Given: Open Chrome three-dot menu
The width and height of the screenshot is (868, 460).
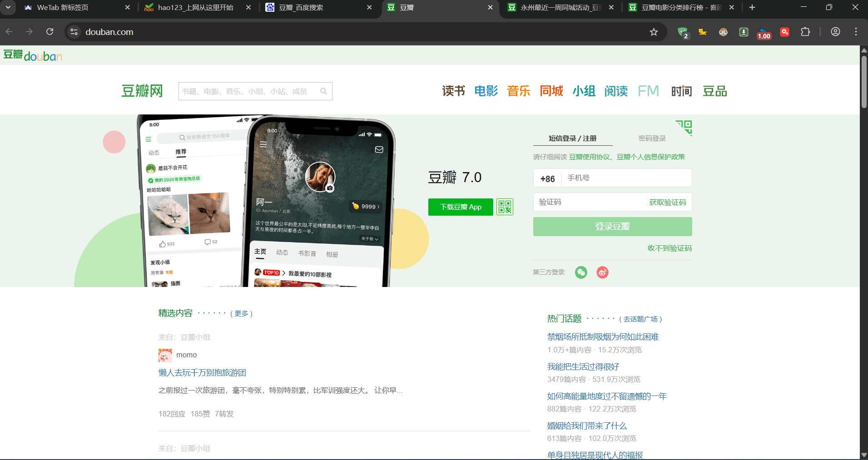Looking at the screenshot, I should [x=856, y=32].
